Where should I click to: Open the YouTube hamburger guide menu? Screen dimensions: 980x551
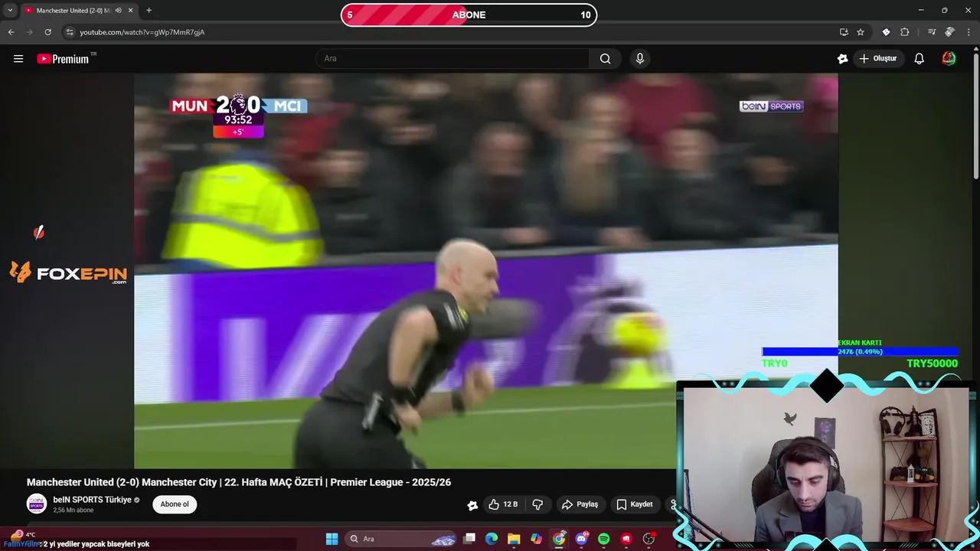click(x=18, y=59)
